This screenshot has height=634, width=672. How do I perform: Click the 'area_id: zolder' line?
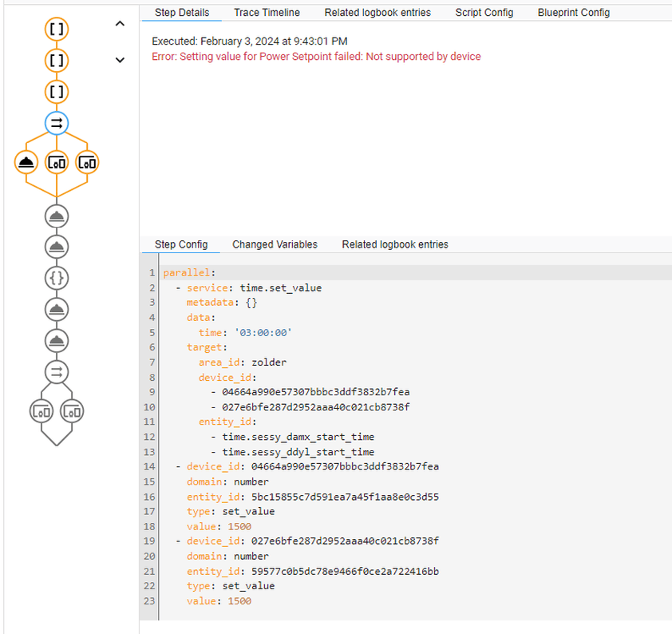(x=242, y=363)
